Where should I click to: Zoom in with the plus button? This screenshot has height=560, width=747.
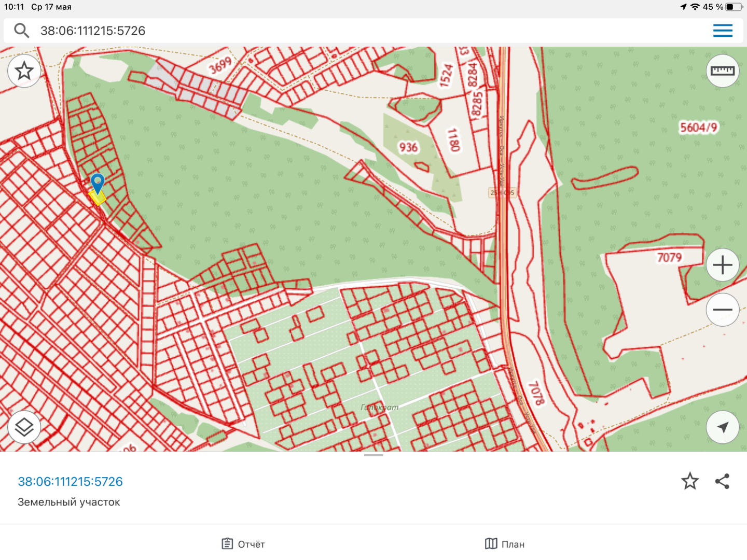tap(723, 265)
